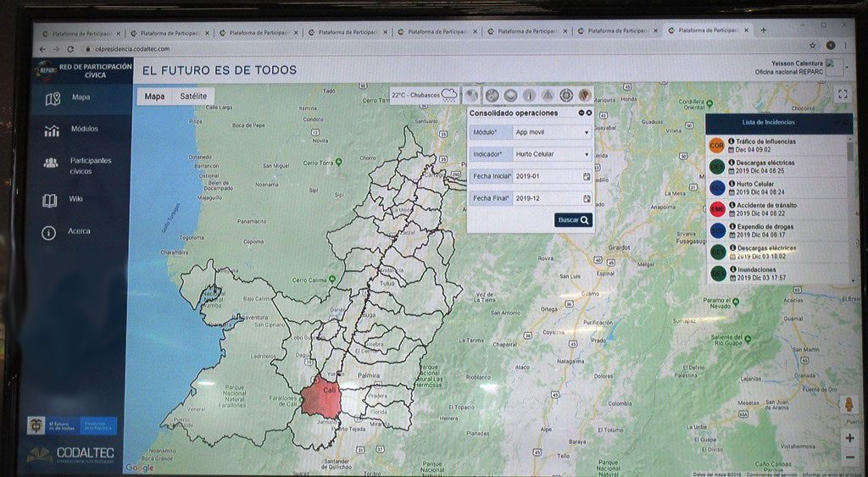Switch map to Mapa view
The image size is (868, 477).
(154, 97)
